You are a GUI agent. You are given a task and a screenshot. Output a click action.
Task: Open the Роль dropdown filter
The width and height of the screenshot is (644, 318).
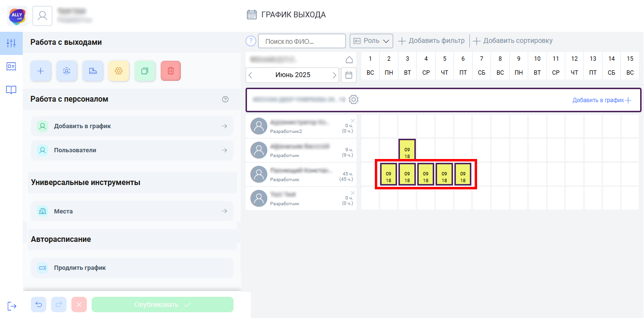pos(371,41)
